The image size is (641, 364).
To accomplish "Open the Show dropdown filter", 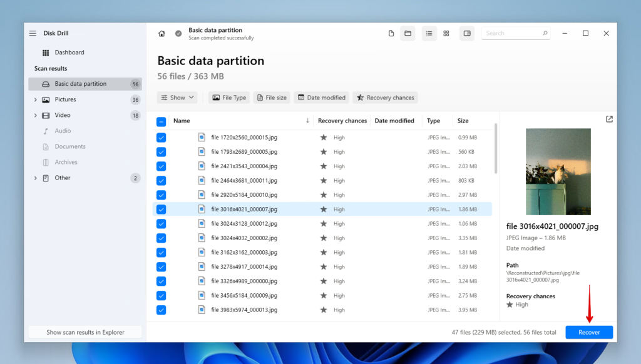I will [x=177, y=98].
